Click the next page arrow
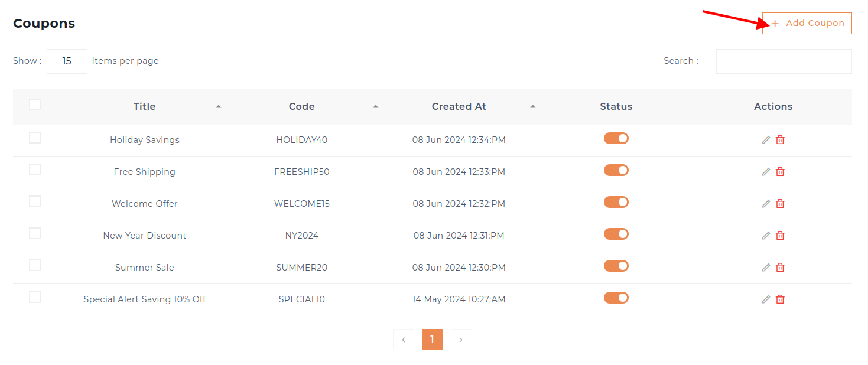Screen dimensions: 868x365 461,340
